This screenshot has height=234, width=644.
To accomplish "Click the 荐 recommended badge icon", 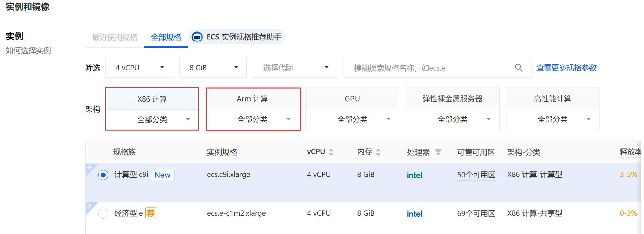I will [x=151, y=213].
